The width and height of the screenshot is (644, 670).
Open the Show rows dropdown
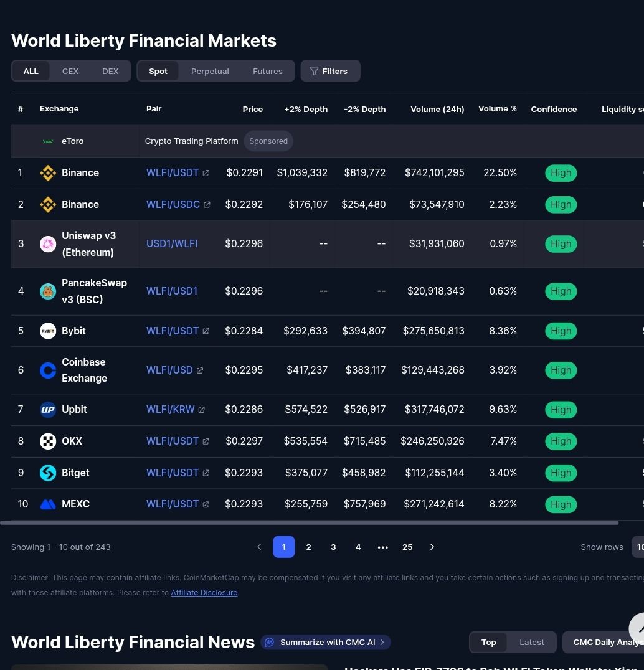click(x=638, y=547)
